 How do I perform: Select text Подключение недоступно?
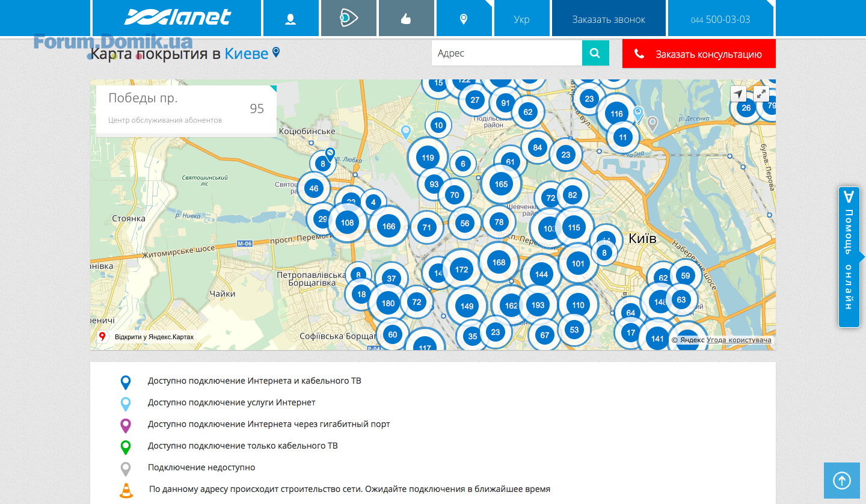(x=201, y=467)
